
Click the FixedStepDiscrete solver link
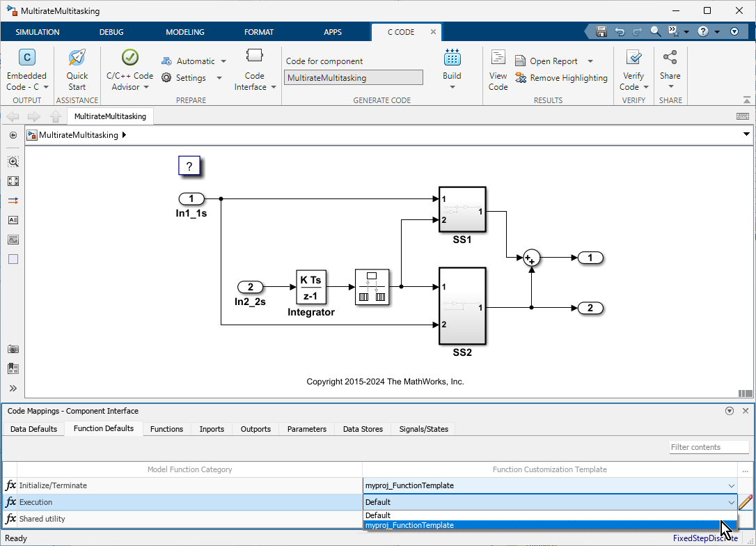coord(704,538)
